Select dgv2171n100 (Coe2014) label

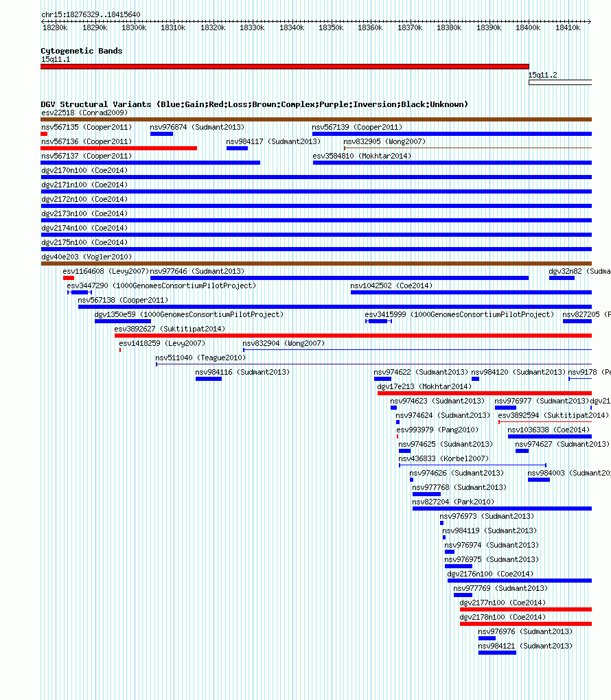84,185
